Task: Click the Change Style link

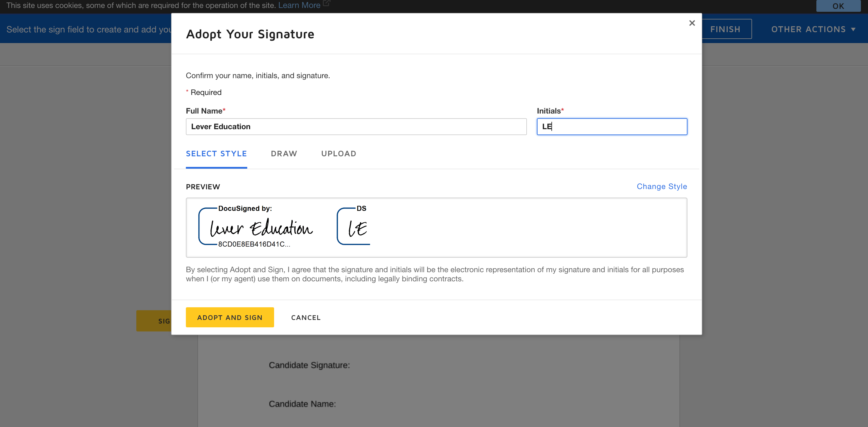Action: pyautogui.click(x=662, y=187)
